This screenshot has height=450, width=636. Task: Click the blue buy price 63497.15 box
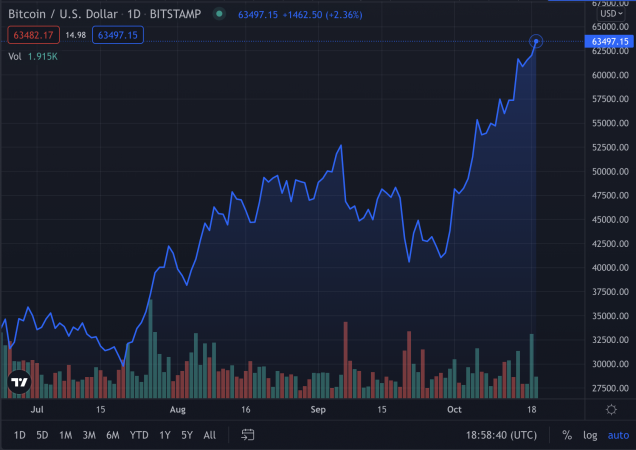point(118,35)
